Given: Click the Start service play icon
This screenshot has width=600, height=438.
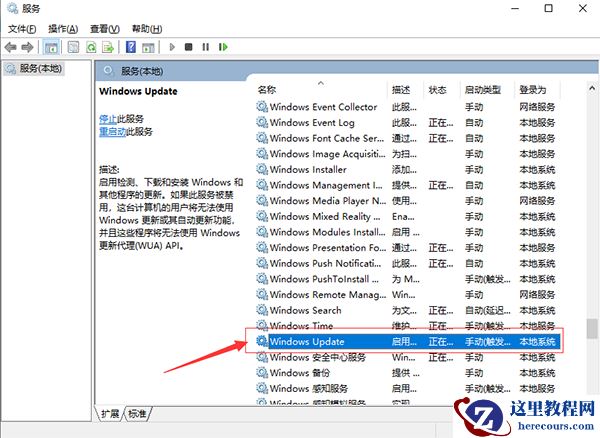Looking at the screenshot, I should tap(172, 47).
